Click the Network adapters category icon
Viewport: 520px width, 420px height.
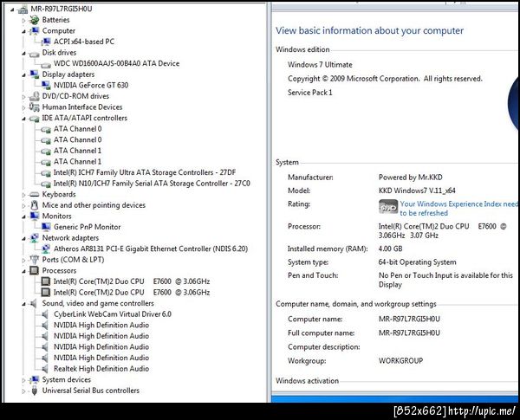34,238
